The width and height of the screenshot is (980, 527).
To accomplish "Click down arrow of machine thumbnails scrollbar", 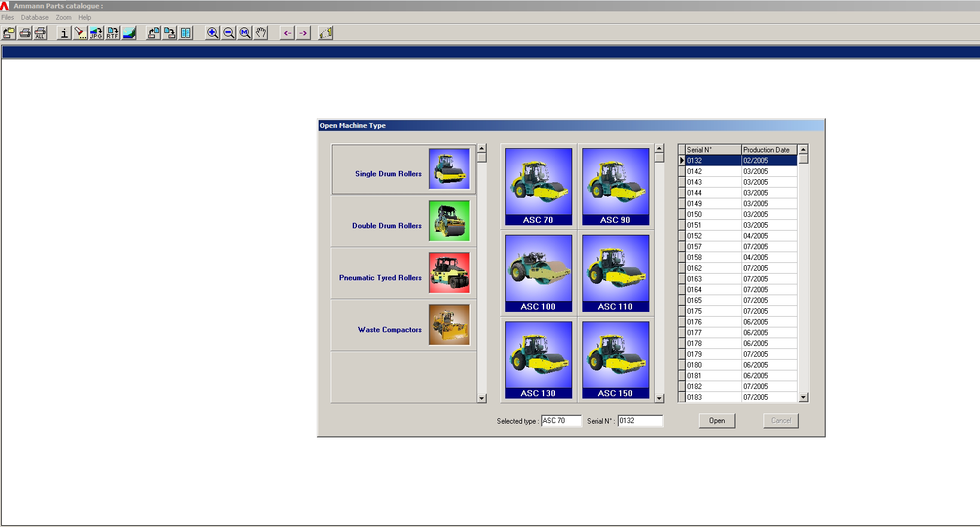I will click(x=660, y=399).
